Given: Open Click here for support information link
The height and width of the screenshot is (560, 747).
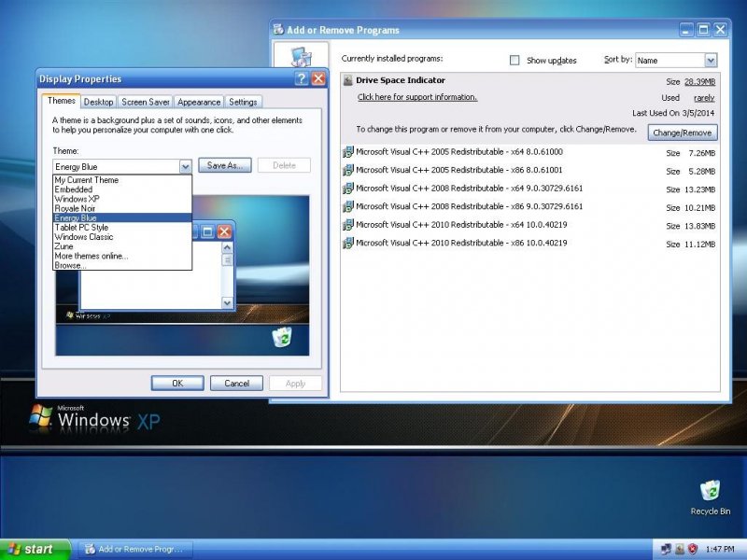Looking at the screenshot, I should (417, 97).
